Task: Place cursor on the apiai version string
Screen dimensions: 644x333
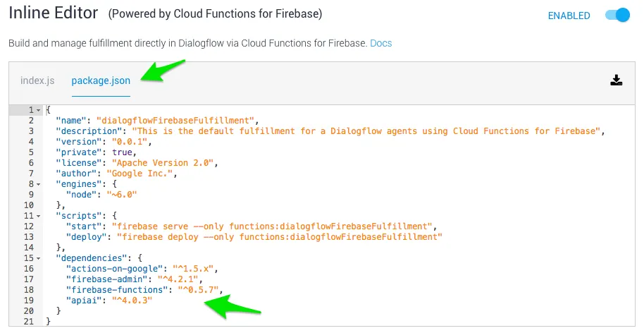Action: 132,301
